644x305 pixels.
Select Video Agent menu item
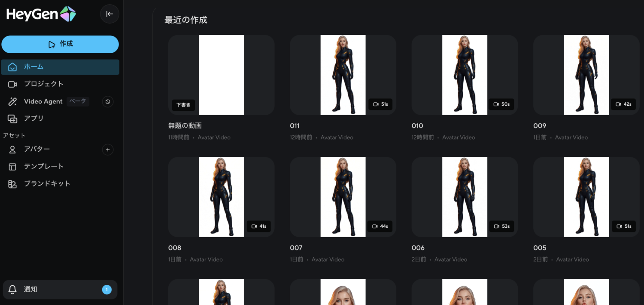click(43, 102)
